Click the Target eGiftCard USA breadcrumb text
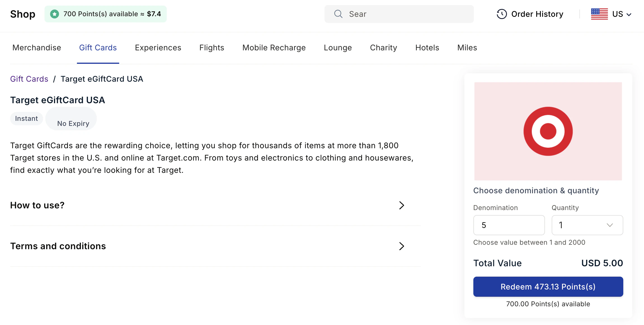The image size is (644, 325). click(x=102, y=79)
